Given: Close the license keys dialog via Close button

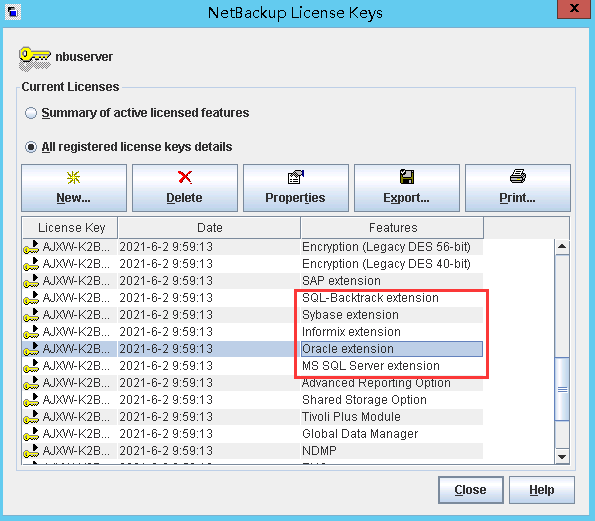Looking at the screenshot, I should tap(471, 490).
